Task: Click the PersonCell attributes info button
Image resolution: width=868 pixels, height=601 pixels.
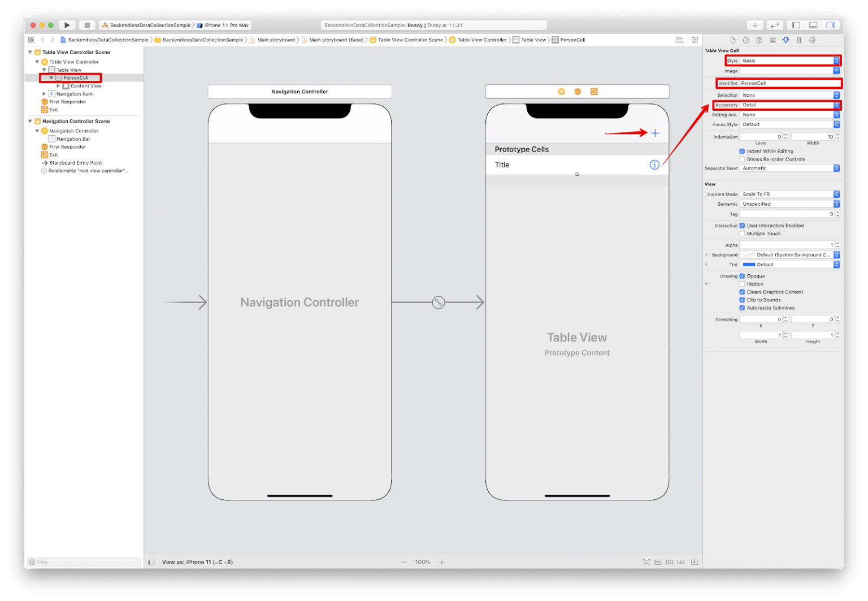Action: (x=654, y=165)
